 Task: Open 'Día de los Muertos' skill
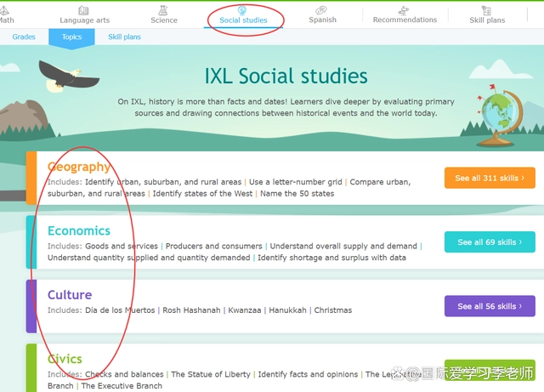(x=120, y=310)
